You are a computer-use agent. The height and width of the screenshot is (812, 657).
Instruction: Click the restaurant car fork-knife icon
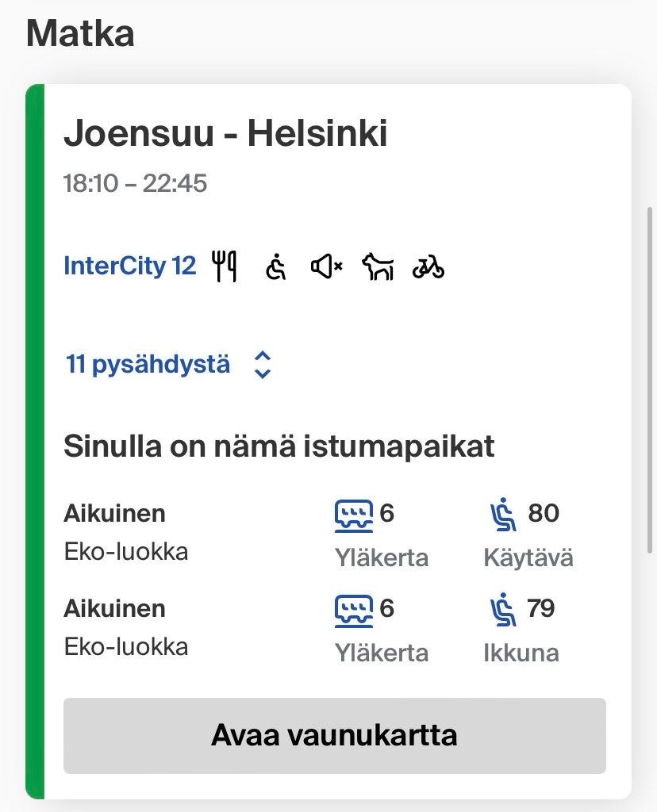coord(225,266)
